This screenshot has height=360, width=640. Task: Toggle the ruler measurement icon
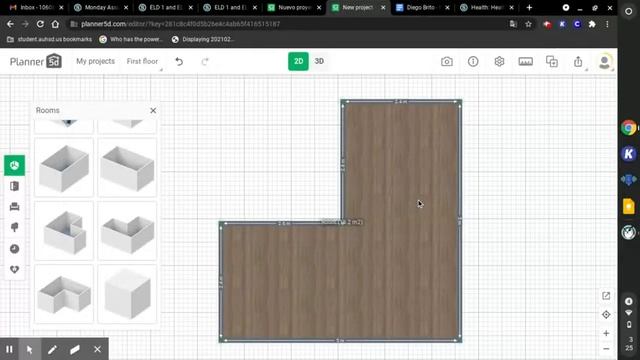(525, 62)
